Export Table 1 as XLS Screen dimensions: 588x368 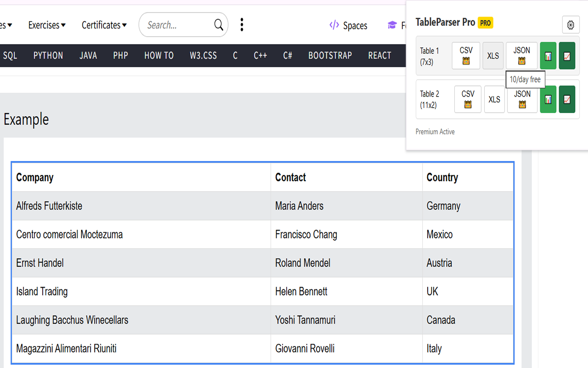pos(493,55)
